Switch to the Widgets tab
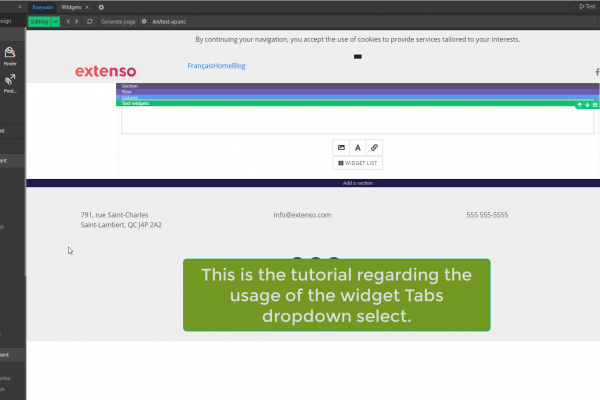The height and width of the screenshot is (400, 600). (x=70, y=6)
